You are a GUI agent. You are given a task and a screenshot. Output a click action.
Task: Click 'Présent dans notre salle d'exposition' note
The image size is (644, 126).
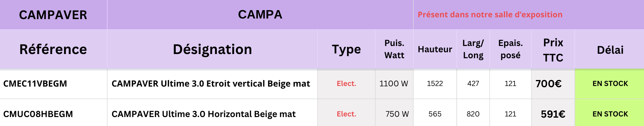click(490, 15)
